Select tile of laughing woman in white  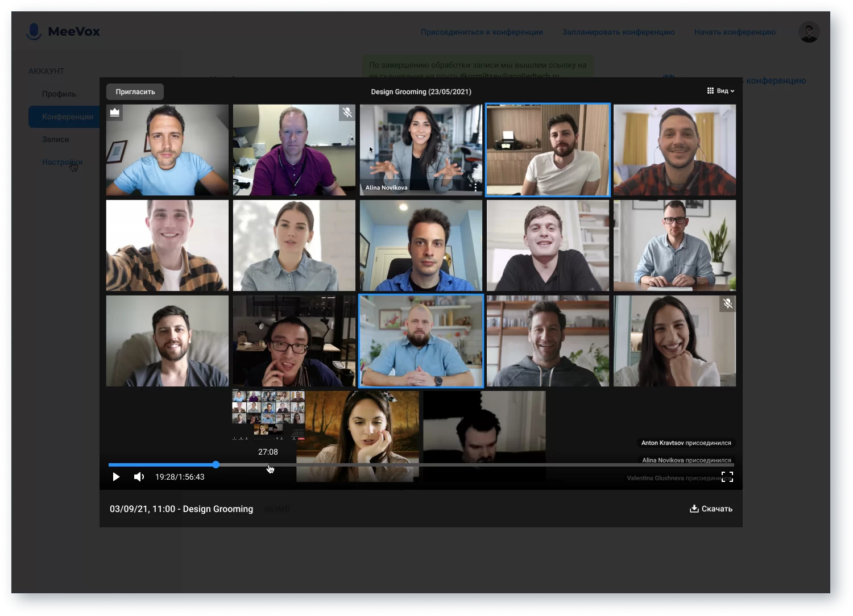point(674,341)
